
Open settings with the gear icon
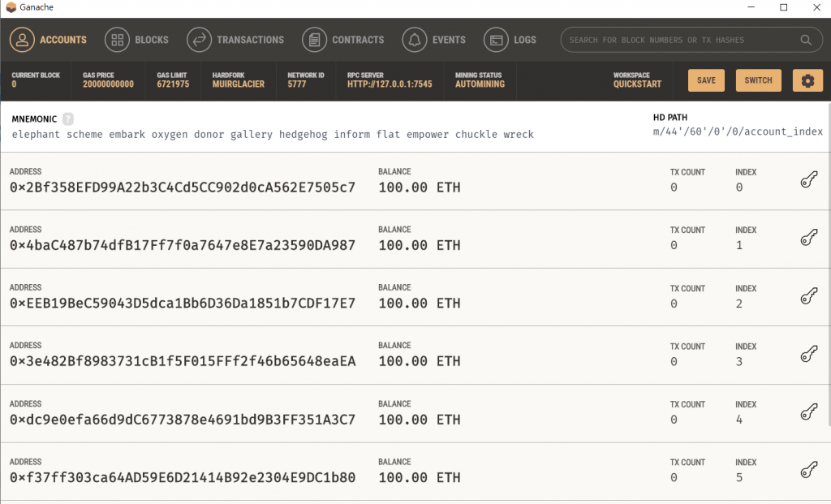807,80
